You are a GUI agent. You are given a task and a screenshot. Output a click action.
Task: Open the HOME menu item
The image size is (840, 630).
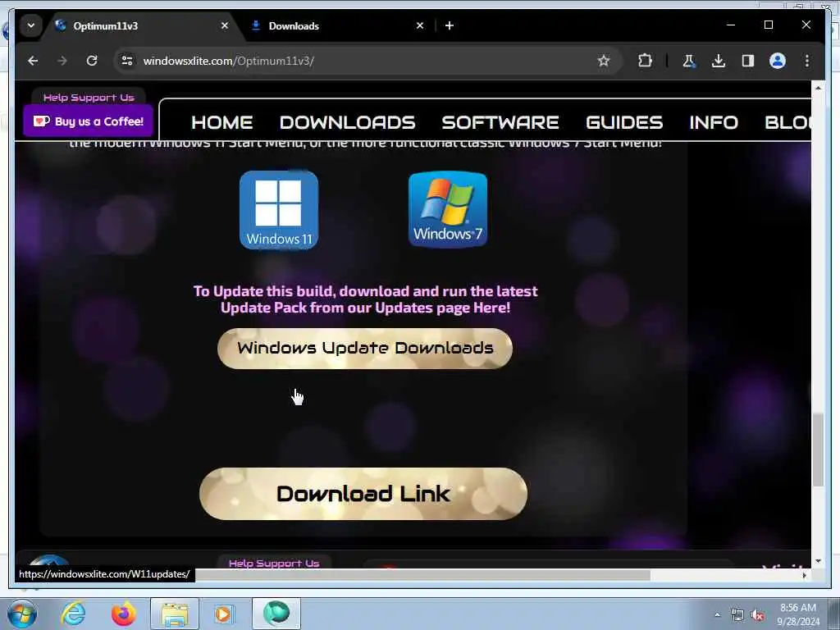tap(221, 123)
